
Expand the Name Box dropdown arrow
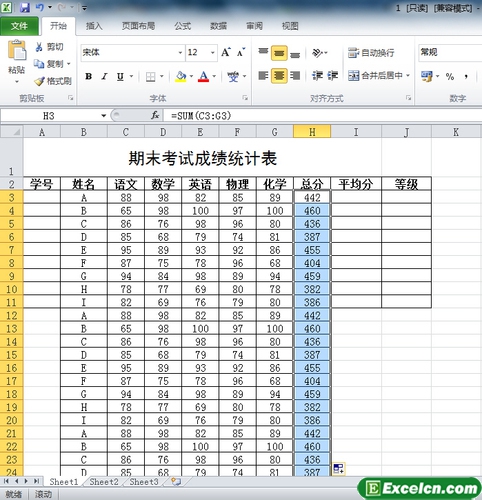pyautogui.click(x=103, y=116)
